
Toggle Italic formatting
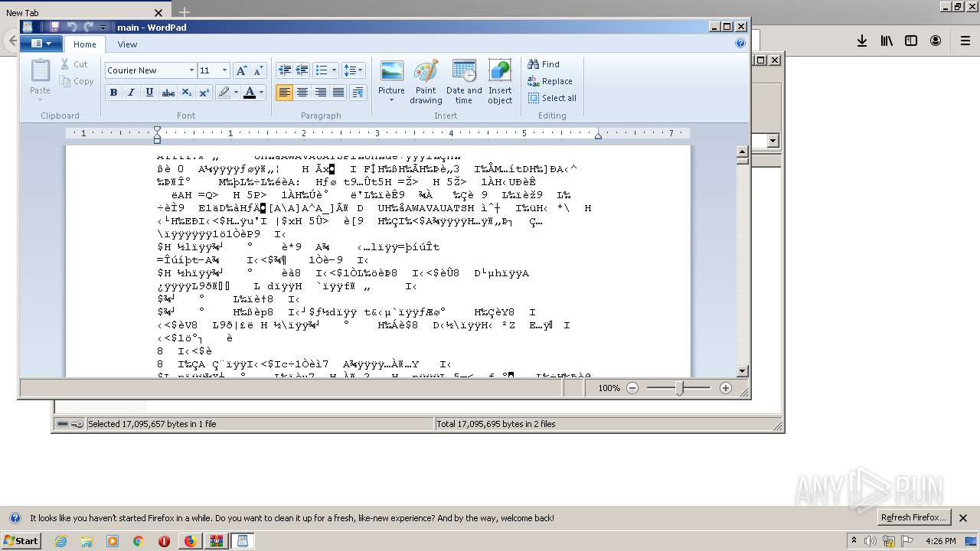click(131, 93)
